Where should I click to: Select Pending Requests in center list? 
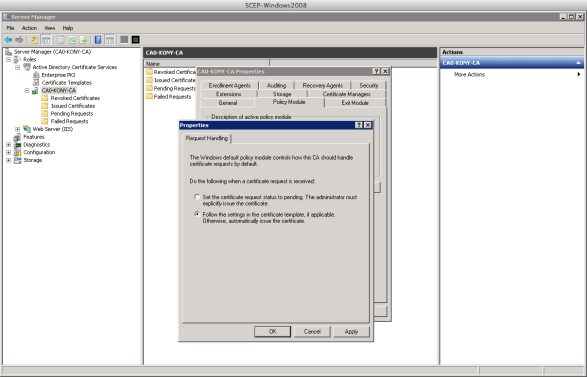(174, 88)
